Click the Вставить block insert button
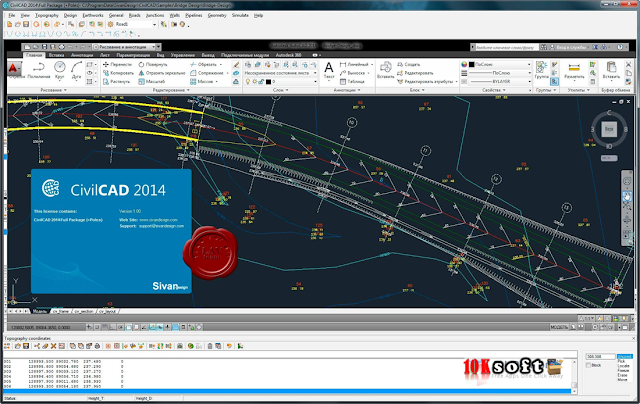This screenshot has width=640, height=404. (385, 70)
